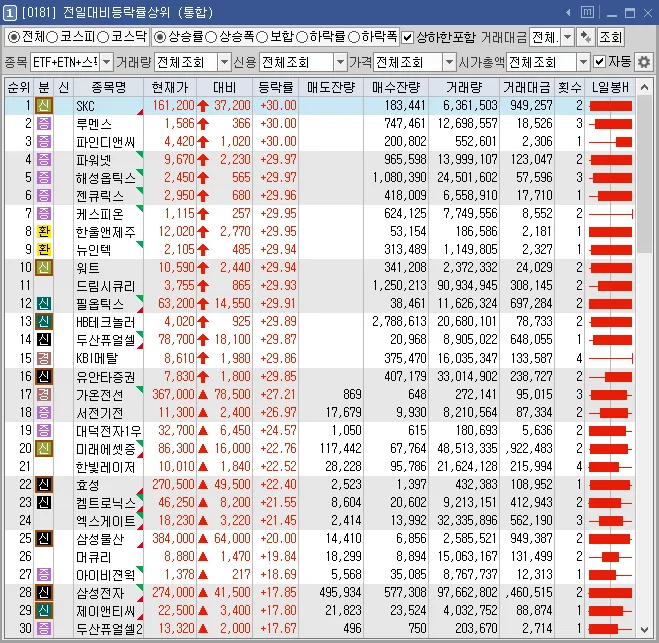Image resolution: width=659 pixels, height=643 pixels.
Task: Click the tool icon beside 조회
Action: 585,37
